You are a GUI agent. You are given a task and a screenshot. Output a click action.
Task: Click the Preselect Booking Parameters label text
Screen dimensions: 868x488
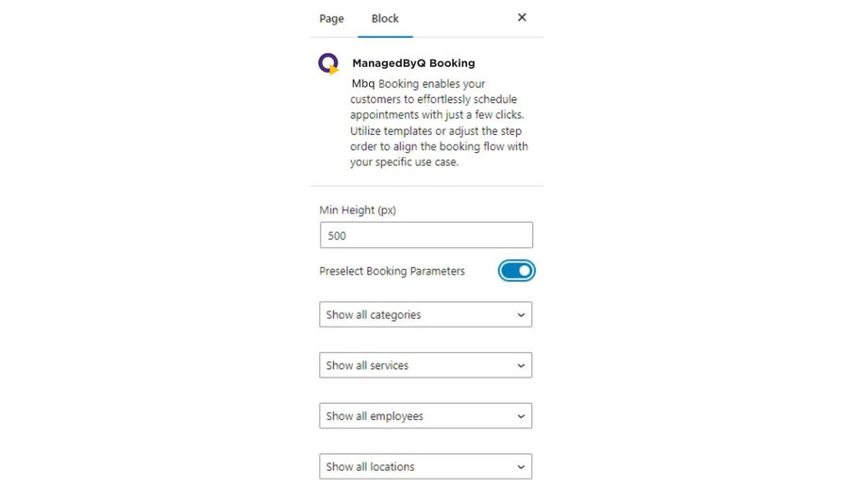(x=392, y=271)
